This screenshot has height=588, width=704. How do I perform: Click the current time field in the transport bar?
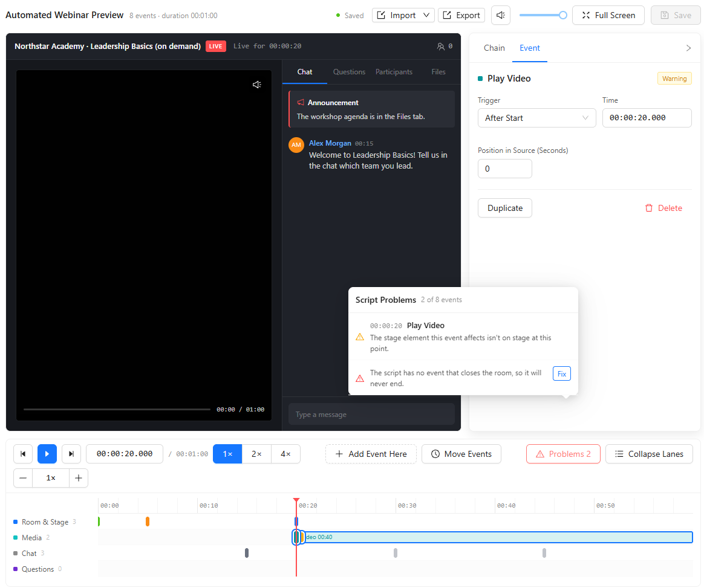pyautogui.click(x=125, y=454)
